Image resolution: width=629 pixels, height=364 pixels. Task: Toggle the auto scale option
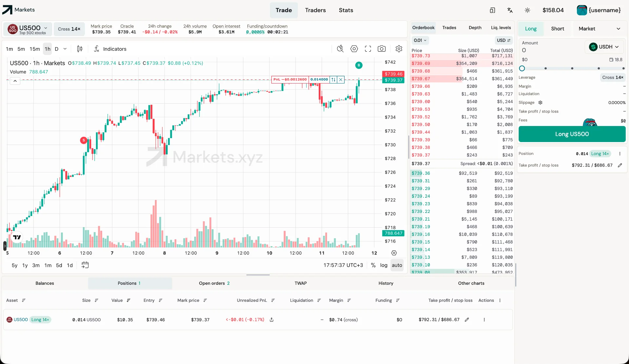tap(397, 265)
